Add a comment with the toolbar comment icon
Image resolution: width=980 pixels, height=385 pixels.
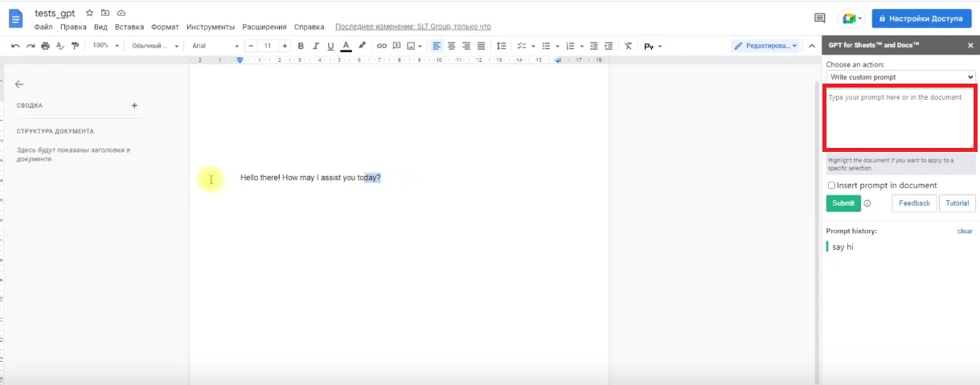click(396, 46)
